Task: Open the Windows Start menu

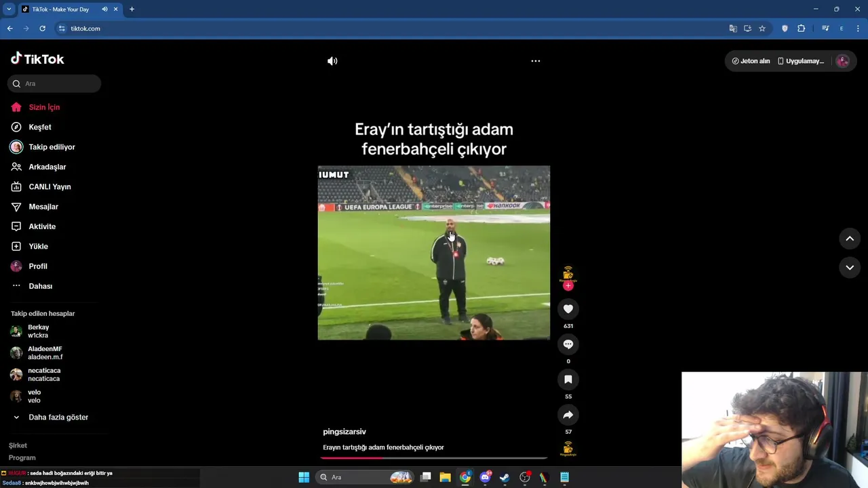Action: pyautogui.click(x=304, y=477)
